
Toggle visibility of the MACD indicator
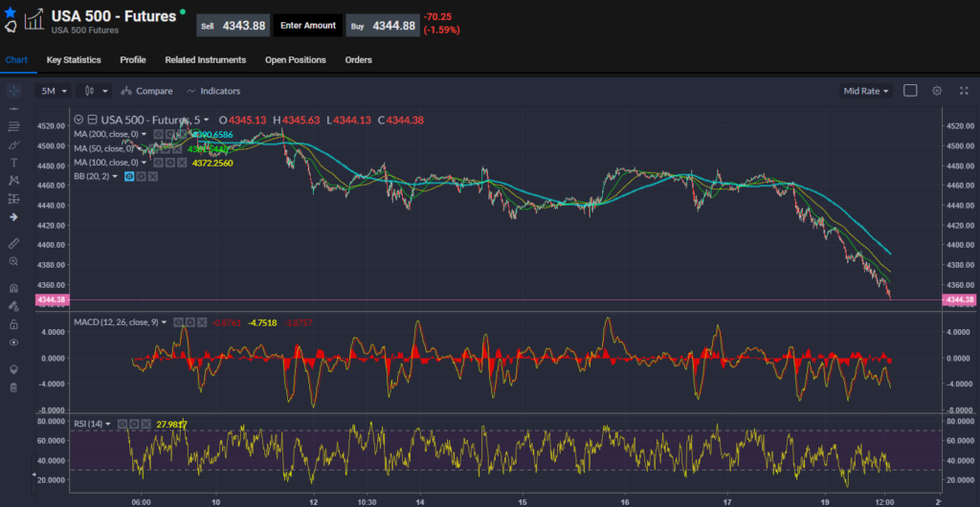(x=179, y=322)
